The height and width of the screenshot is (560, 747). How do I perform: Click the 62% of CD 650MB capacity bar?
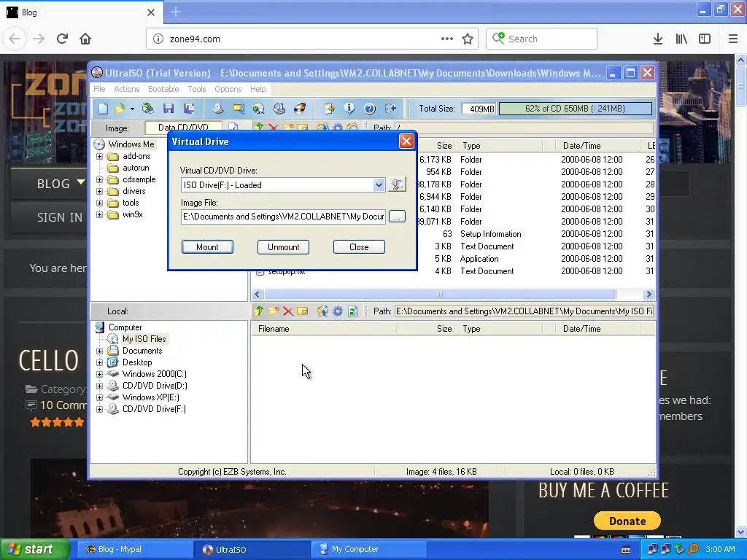(x=575, y=109)
